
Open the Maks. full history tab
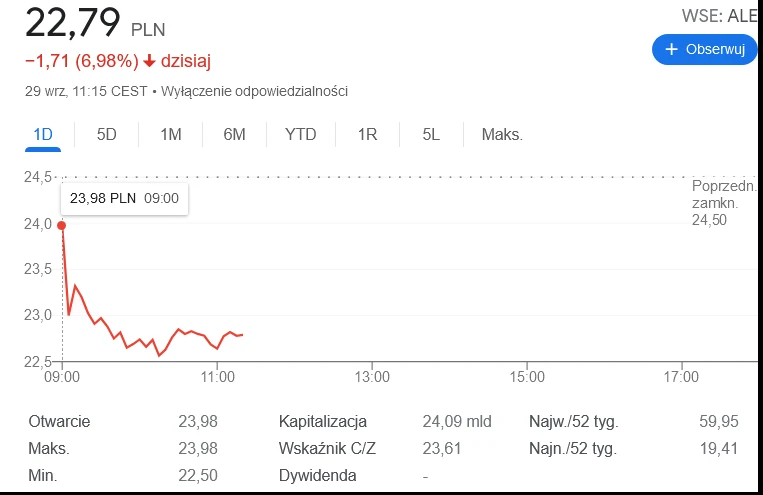(502, 134)
